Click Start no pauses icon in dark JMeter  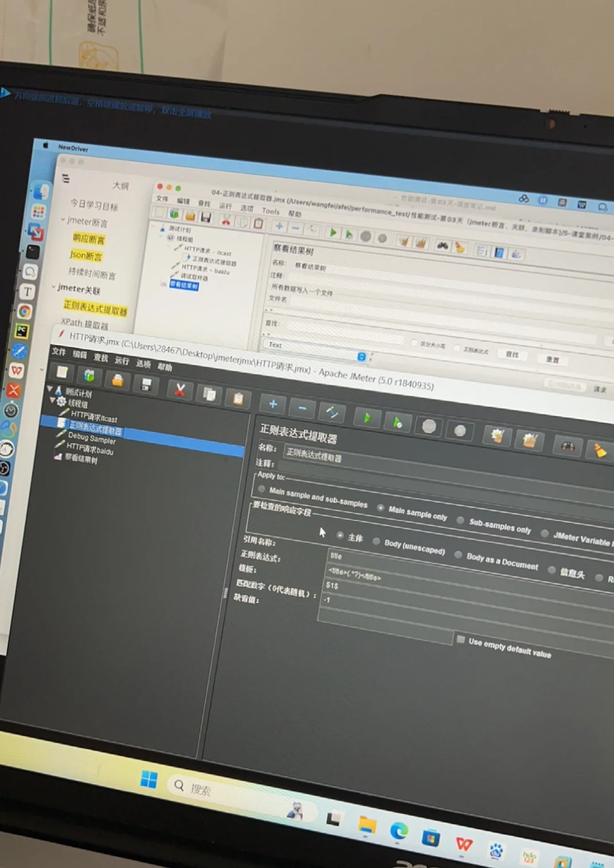click(397, 423)
